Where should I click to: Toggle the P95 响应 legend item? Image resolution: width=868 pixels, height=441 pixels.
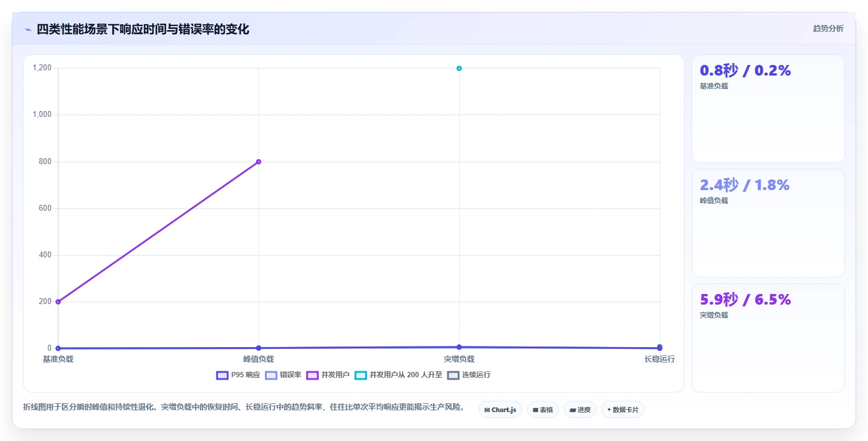tap(238, 375)
